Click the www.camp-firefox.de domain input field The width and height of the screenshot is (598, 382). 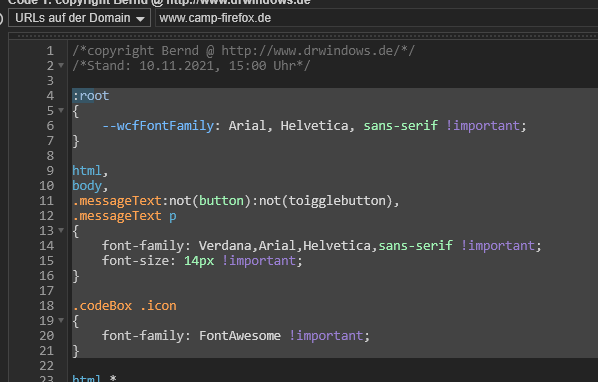(376, 18)
